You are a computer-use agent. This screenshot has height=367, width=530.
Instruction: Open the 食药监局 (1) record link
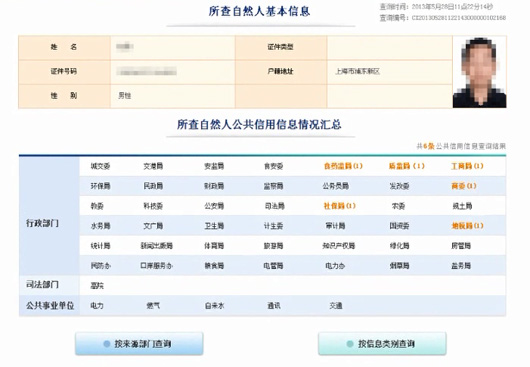coord(343,166)
